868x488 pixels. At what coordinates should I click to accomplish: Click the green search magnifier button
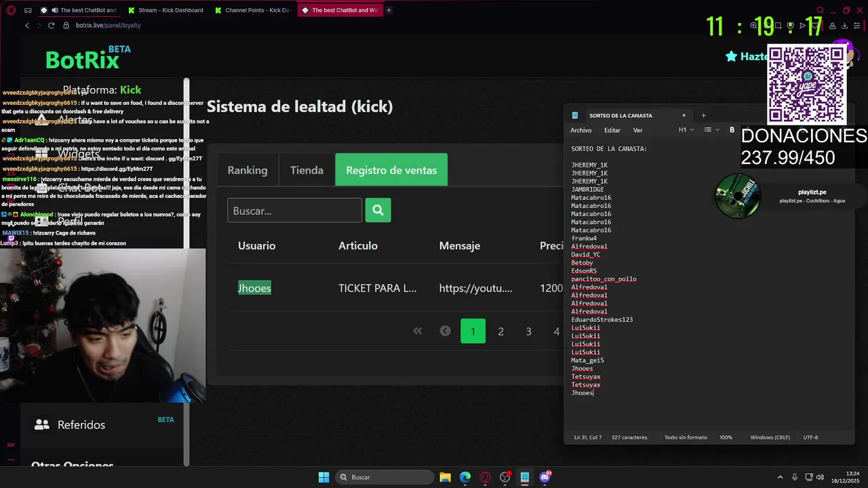pos(378,210)
